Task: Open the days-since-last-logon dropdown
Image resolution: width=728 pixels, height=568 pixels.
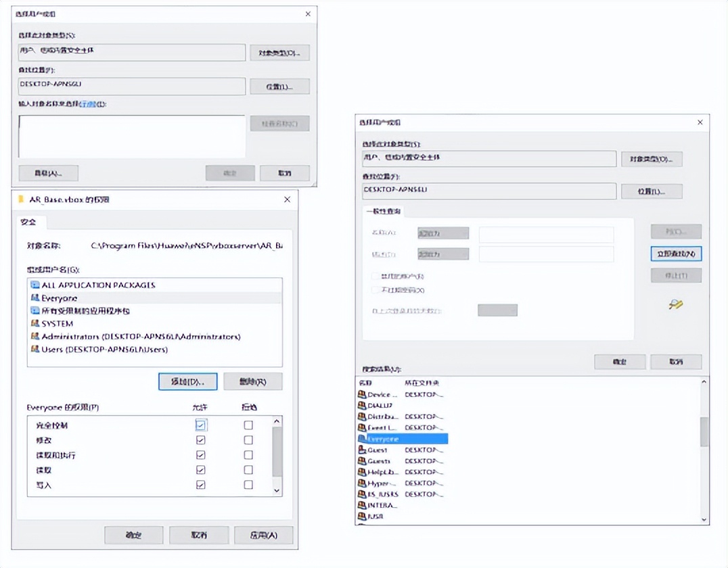Action: pyautogui.click(x=497, y=310)
